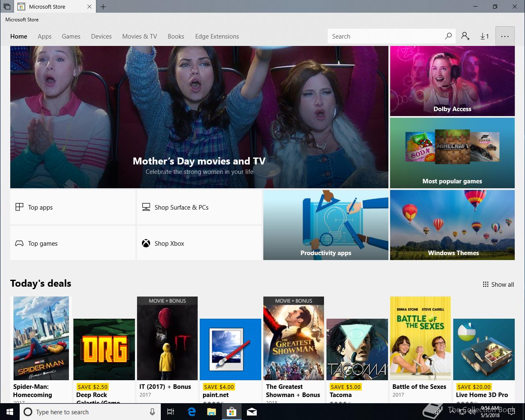The width and height of the screenshot is (525, 420).
Task: Click the tab set switcher icon
Action: [7, 7]
